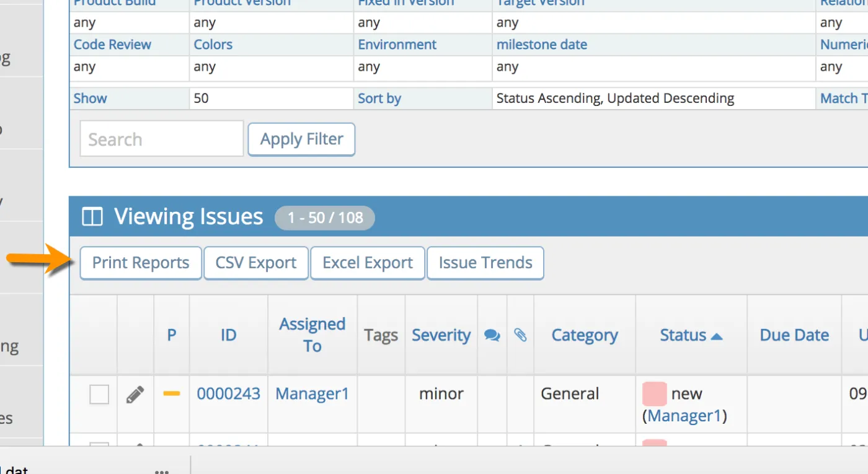868x474 pixels.
Task: Sort by Assigned To column header
Action: tap(312, 335)
